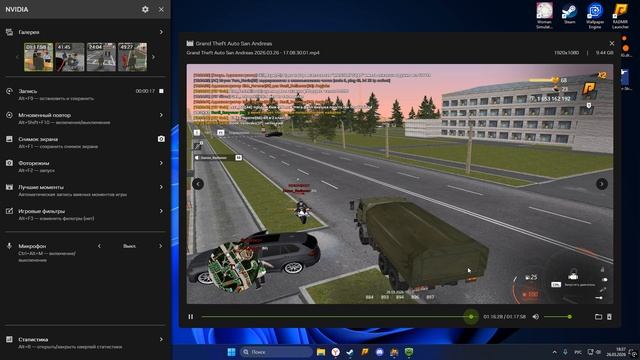Viewport: 640px width, 360px height.
Task: Click the Запись record icon
Action: pos(9,91)
